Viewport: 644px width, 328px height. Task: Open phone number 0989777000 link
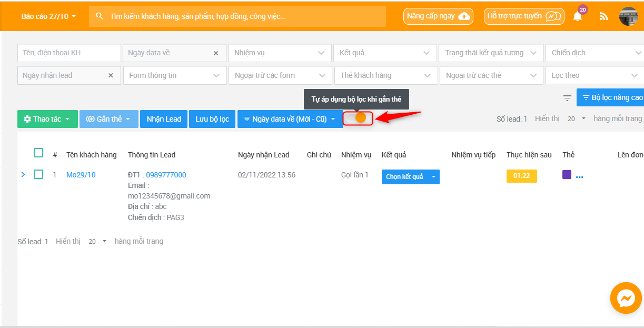(166, 175)
